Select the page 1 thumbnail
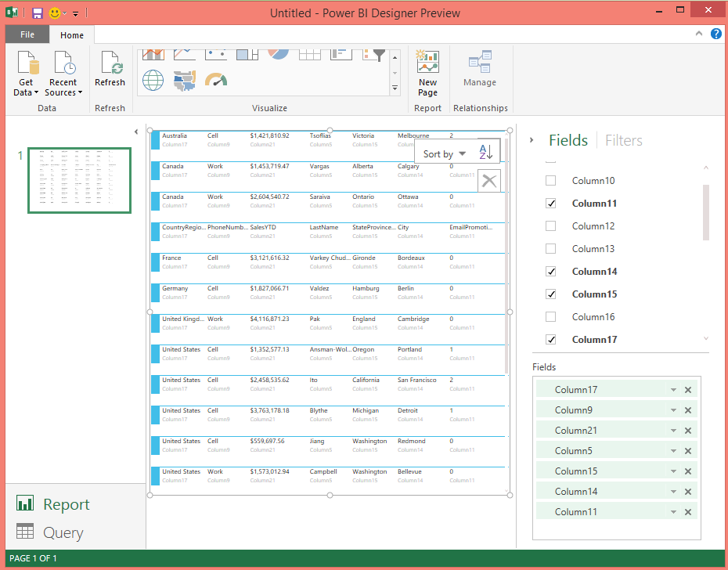The height and width of the screenshot is (570, 728). tap(79, 180)
